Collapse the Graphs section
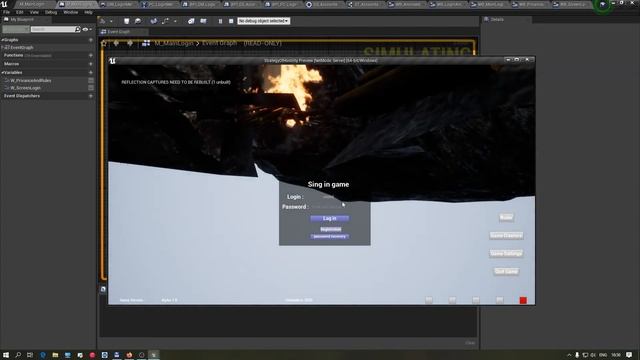Screen dimensions: 640x360 (x=2, y=40)
